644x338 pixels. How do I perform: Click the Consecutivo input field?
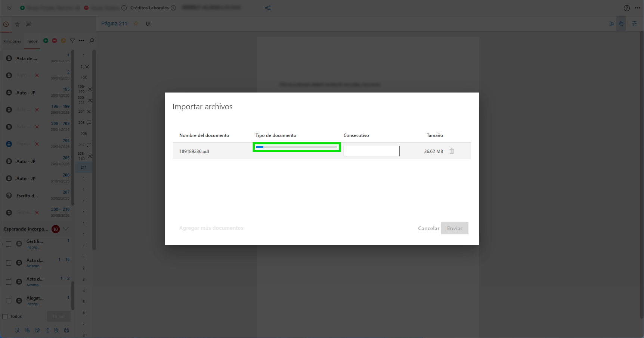371,151
